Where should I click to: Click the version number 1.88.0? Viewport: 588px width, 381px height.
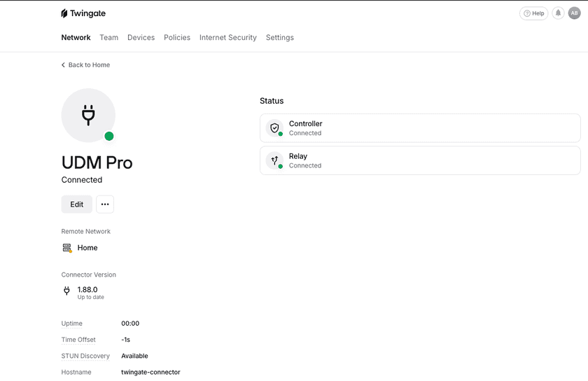coord(87,289)
